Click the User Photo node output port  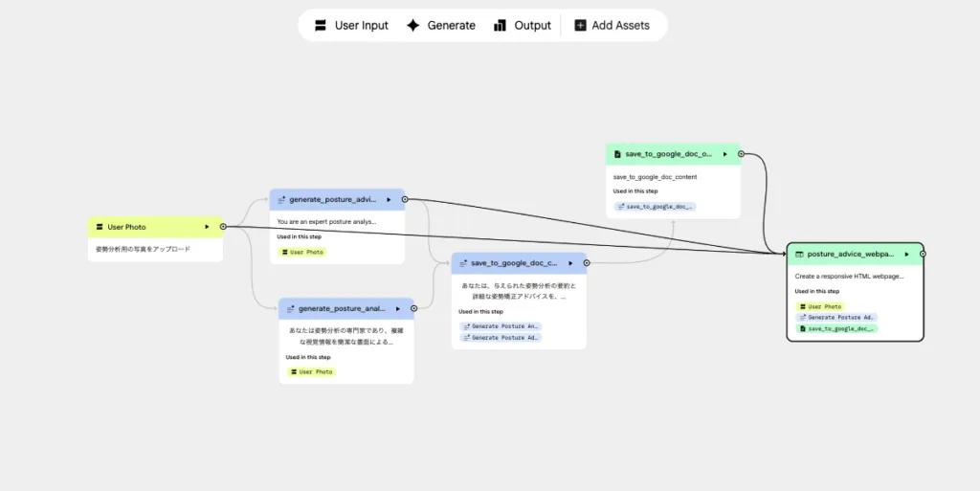pyautogui.click(x=223, y=227)
